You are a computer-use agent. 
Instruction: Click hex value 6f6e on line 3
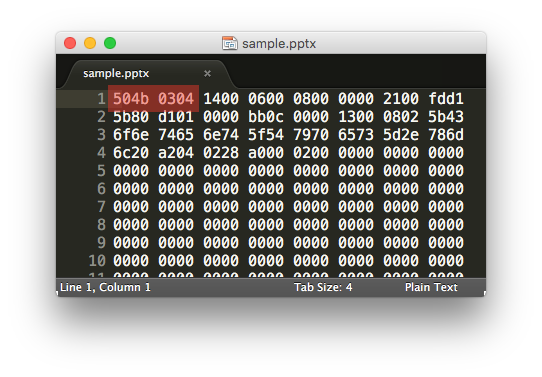131,135
